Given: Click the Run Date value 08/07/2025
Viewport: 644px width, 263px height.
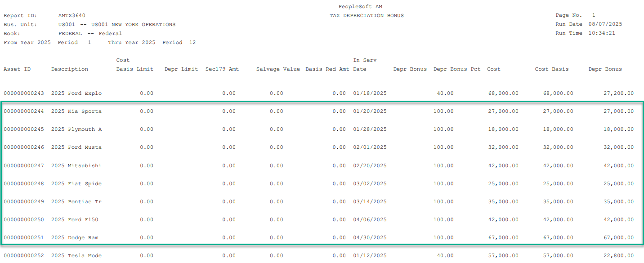Looking at the screenshot, I should click(x=605, y=24).
